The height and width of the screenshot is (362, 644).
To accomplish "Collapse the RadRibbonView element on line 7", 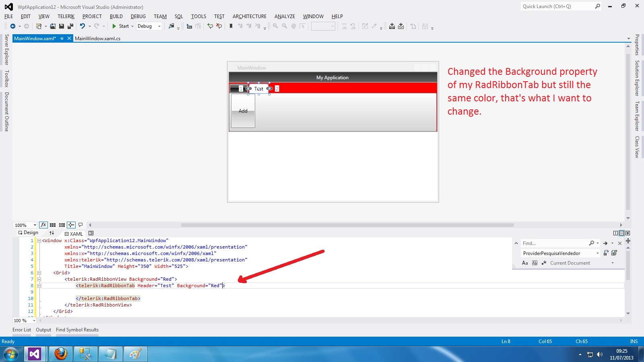I will 39,279.
